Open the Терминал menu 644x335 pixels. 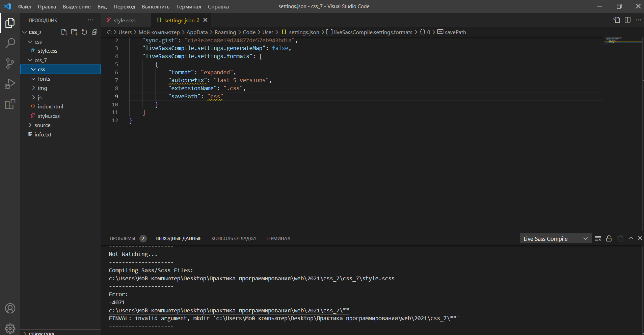(188, 6)
